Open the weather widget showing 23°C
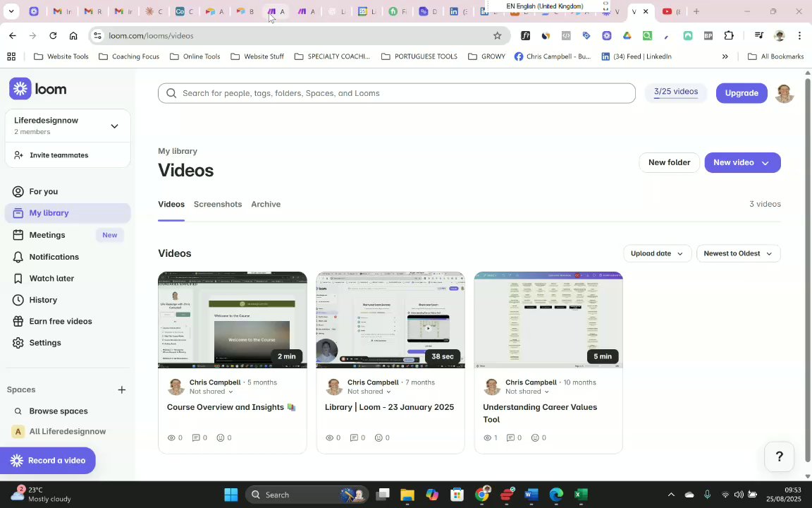 click(x=40, y=495)
